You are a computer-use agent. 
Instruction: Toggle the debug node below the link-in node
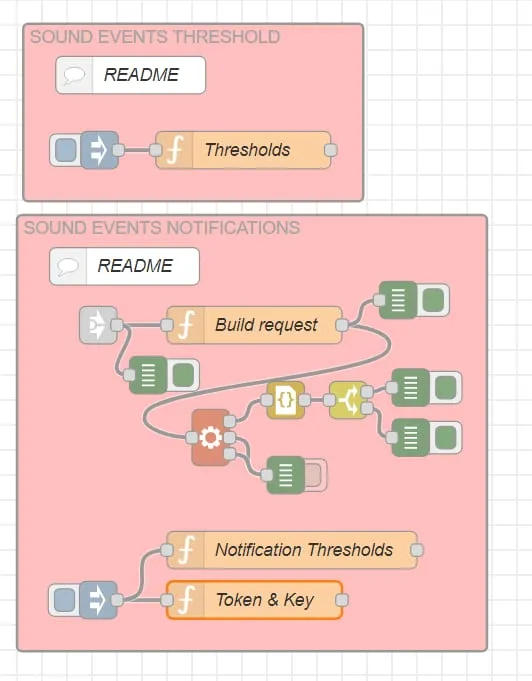(x=183, y=375)
